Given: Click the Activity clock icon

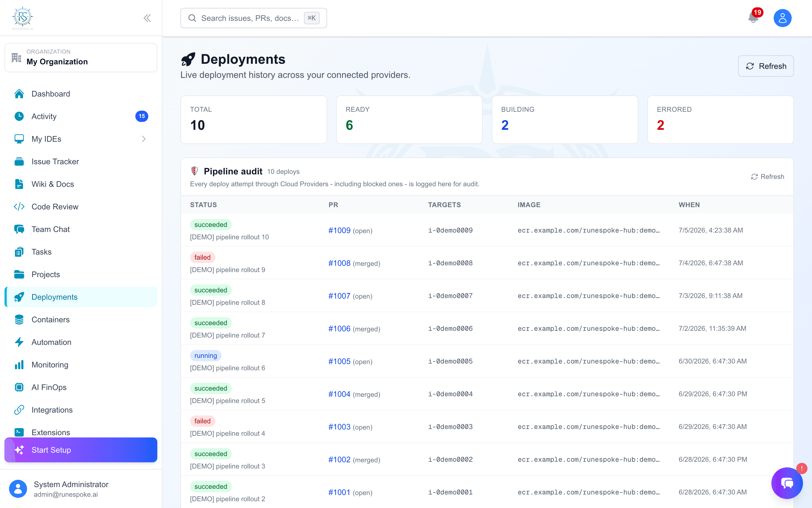Looking at the screenshot, I should 19,116.
